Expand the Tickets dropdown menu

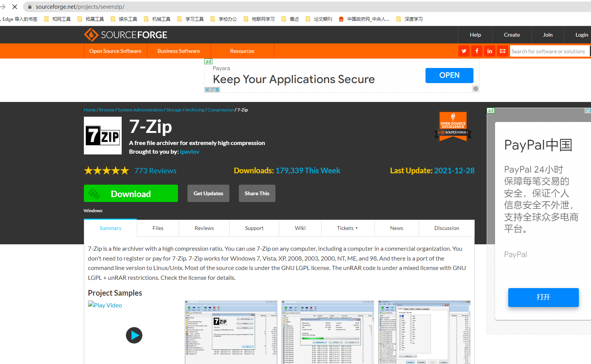click(348, 228)
